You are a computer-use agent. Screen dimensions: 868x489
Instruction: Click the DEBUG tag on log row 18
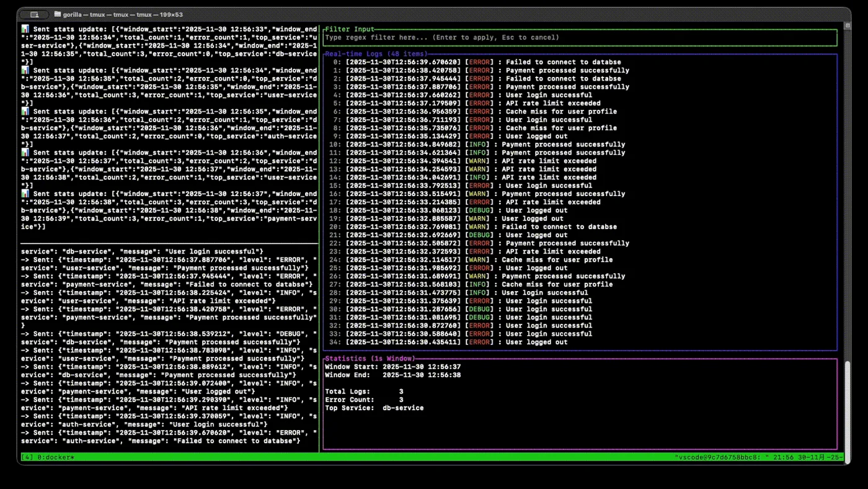coord(480,210)
